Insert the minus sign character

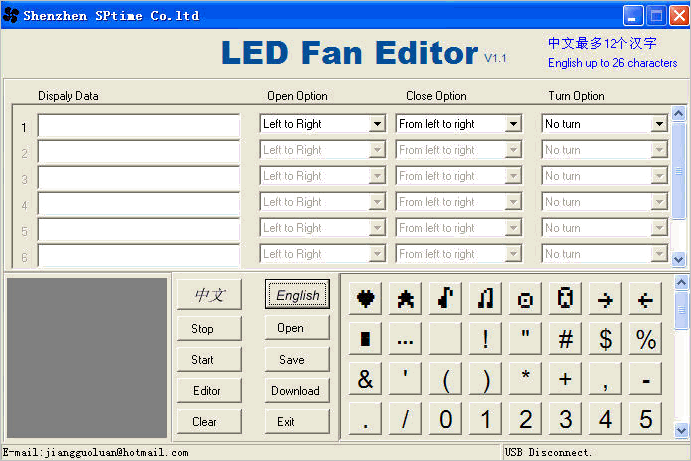point(646,379)
